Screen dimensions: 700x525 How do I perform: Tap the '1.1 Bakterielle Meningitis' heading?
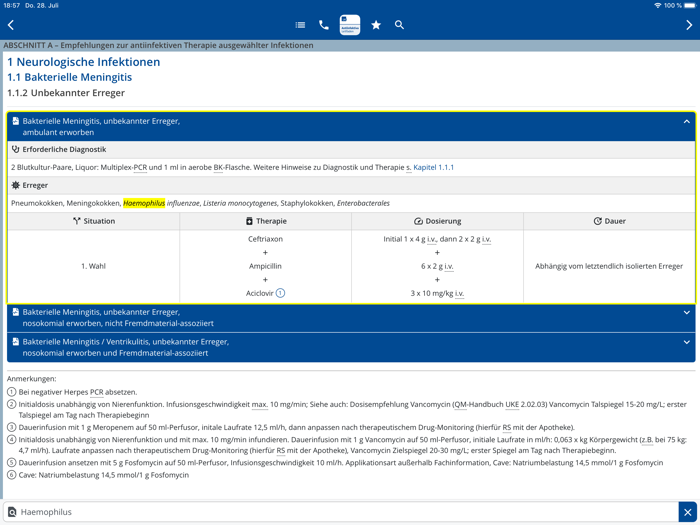pos(69,77)
